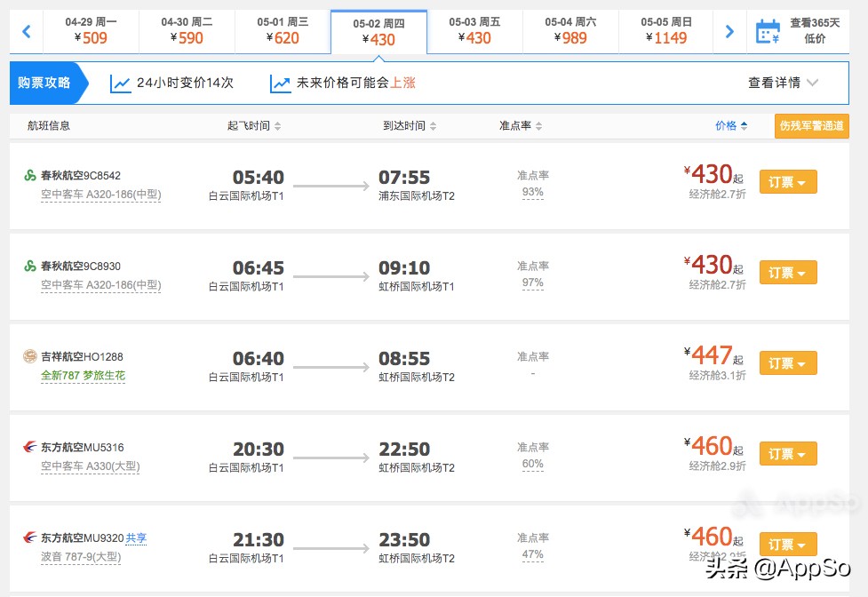Open 订票 dropdown for flight HO1288
The height and width of the screenshot is (597, 868).
(x=787, y=363)
